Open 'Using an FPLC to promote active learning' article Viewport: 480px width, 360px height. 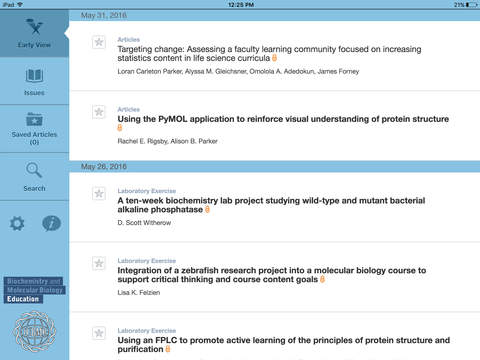283,345
